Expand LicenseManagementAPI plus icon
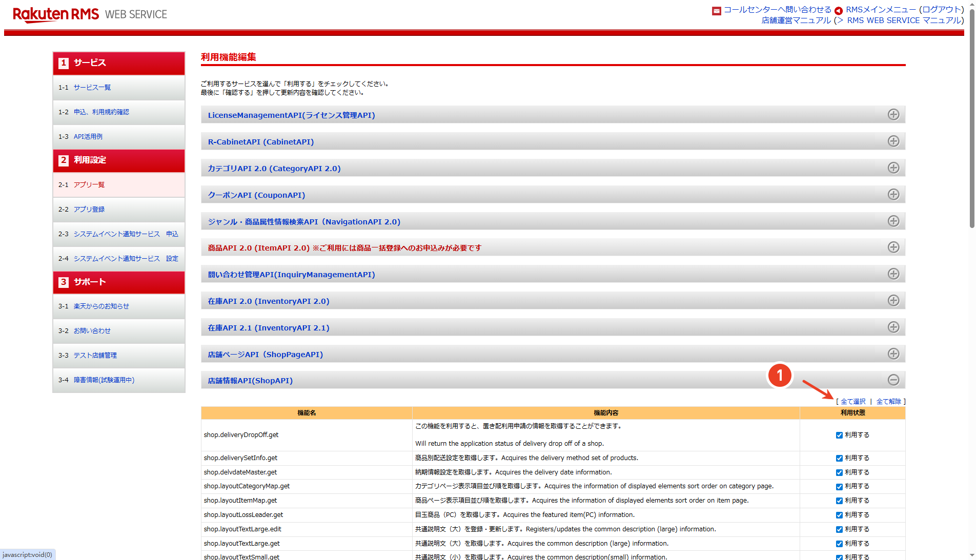This screenshot has width=976, height=560. pos(893,115)
